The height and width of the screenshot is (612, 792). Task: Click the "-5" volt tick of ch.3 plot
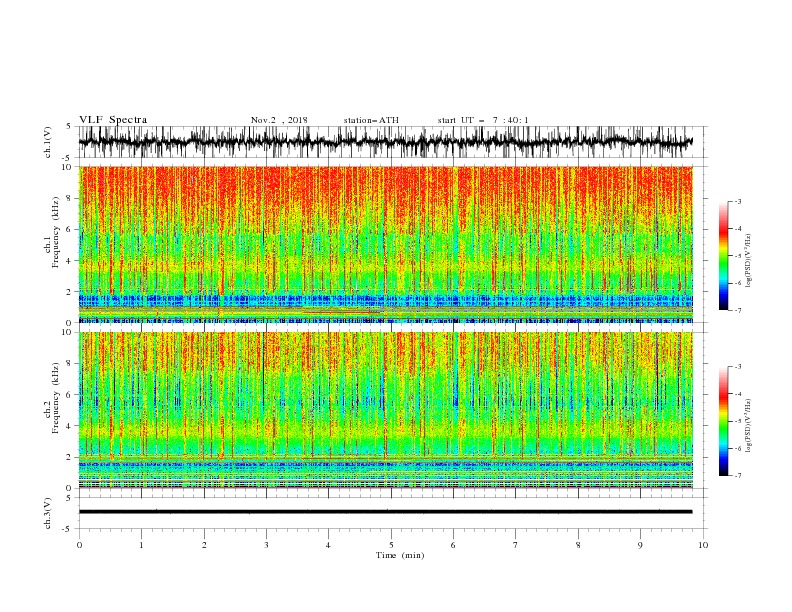tap(68, 529)
